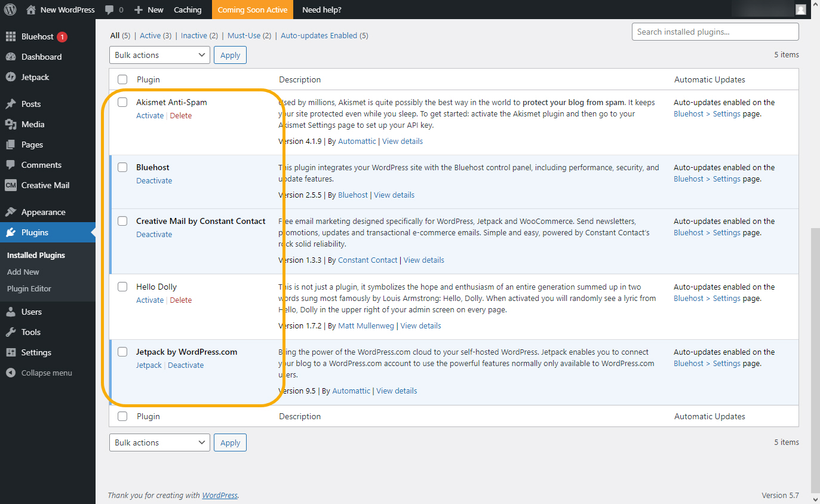Viewport: 820px width, 504px height.
Task: Show All (5) plugins filter
Action: (120, 35)
